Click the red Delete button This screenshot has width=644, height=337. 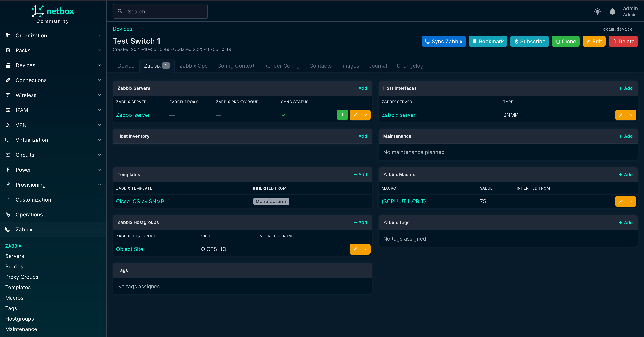[623, 41]
